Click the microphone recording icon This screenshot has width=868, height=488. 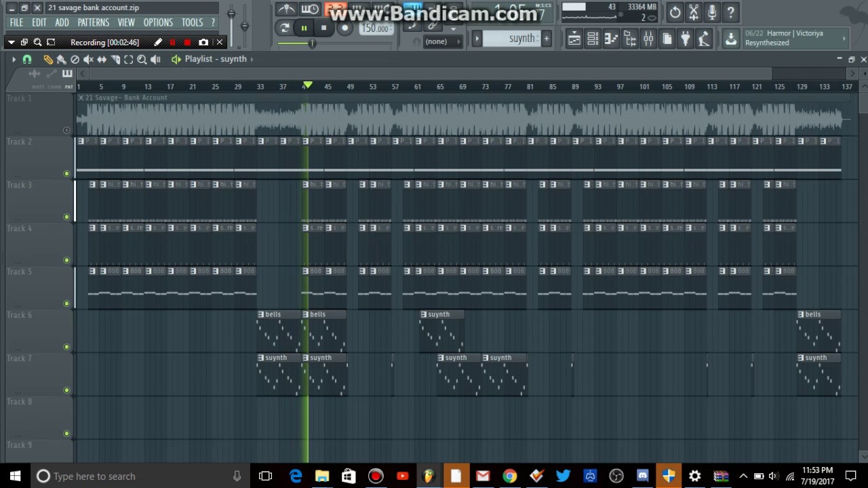(x=712, y=12)
